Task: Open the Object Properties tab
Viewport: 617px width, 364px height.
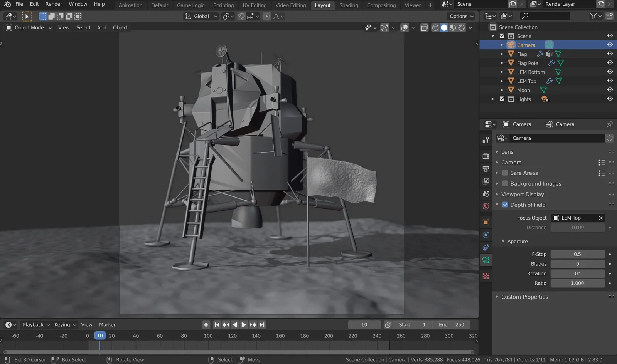Action: pos(486,222)
